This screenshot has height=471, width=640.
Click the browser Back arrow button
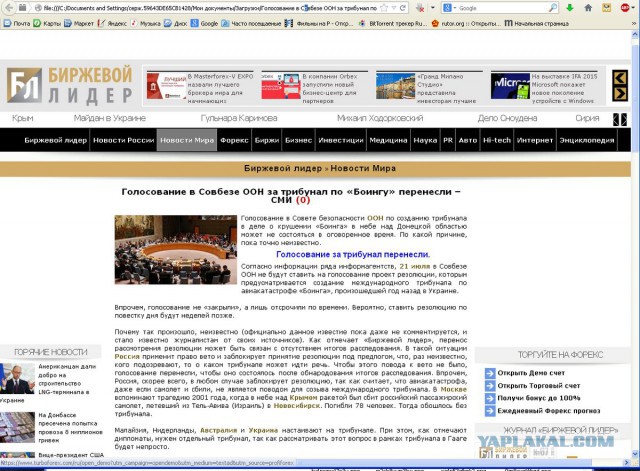(9, 7)
